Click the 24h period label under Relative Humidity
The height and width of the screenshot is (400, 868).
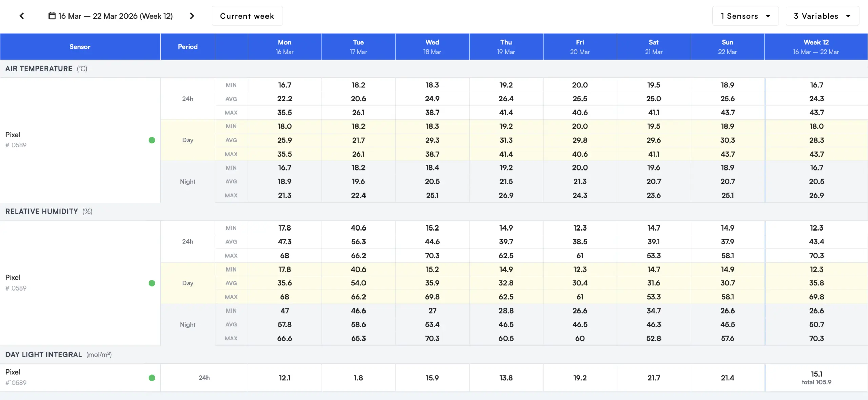tap(188, 242)
